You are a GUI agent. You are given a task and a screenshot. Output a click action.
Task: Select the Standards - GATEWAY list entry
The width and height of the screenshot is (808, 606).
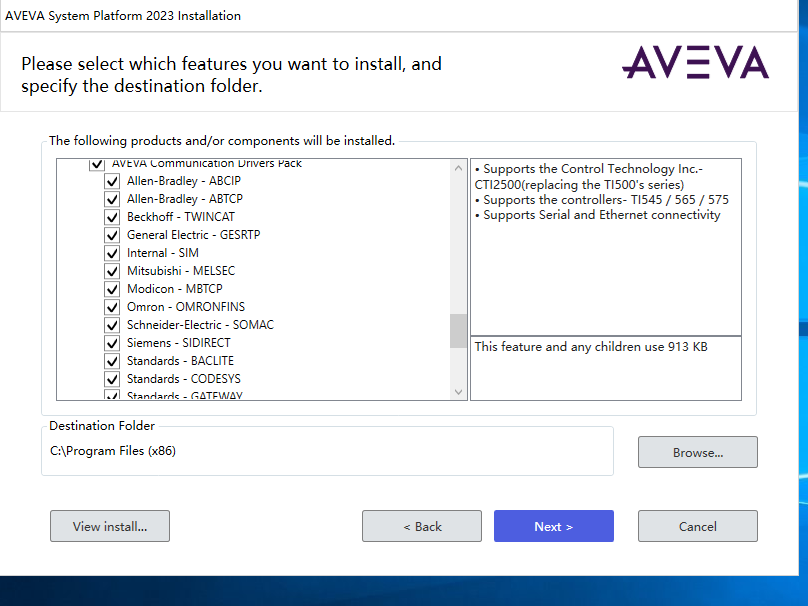point(181,395)
